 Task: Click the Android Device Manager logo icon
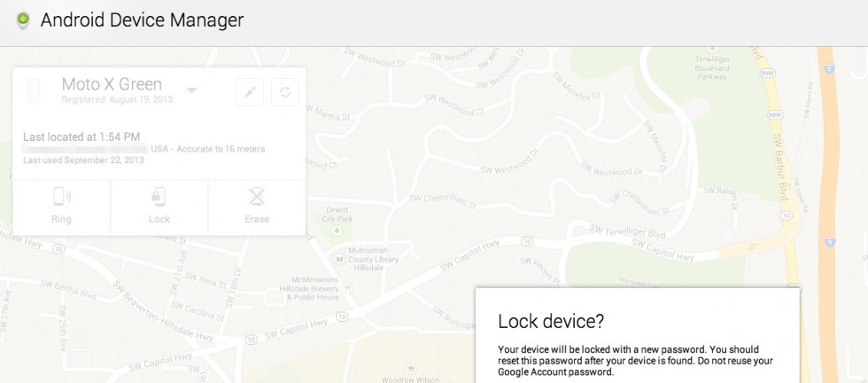23,20
